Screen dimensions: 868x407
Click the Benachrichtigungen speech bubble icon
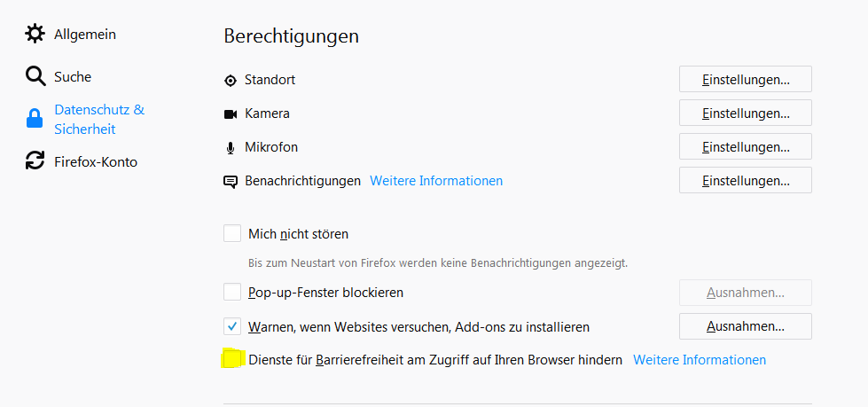coord(231,181)
